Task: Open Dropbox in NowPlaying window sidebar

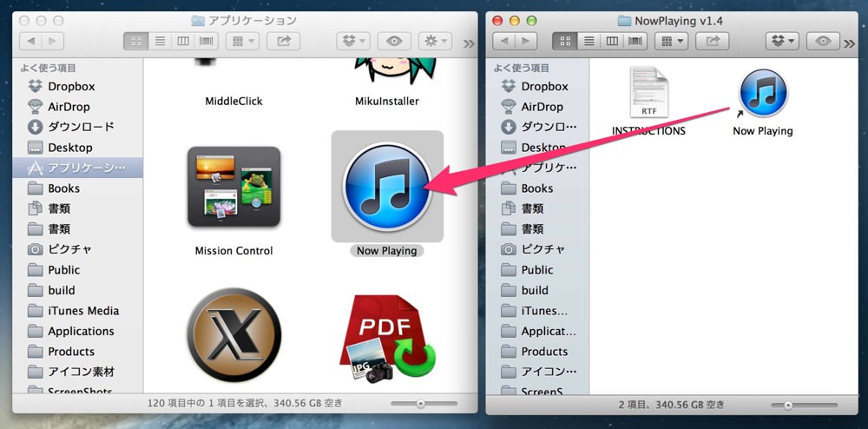Action: coord(545,86)
